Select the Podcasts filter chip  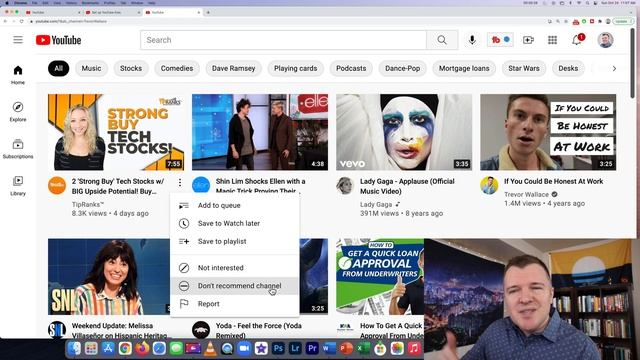(351, 68)
